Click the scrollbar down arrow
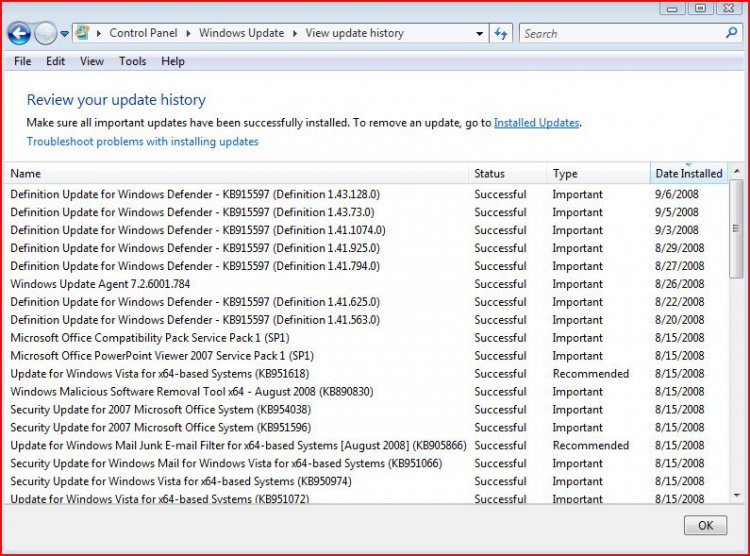This screenshot has height=556, width=750. [x=737, y=496]
